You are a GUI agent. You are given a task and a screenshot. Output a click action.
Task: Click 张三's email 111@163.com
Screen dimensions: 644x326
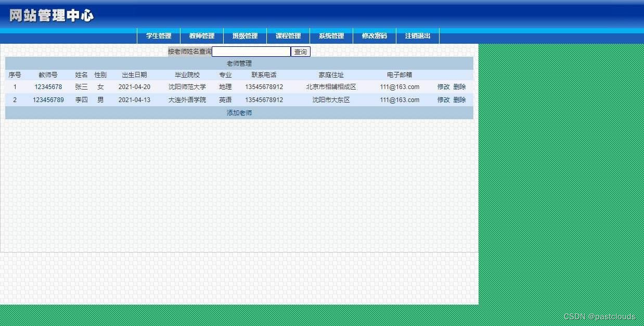tap(400, 87)
